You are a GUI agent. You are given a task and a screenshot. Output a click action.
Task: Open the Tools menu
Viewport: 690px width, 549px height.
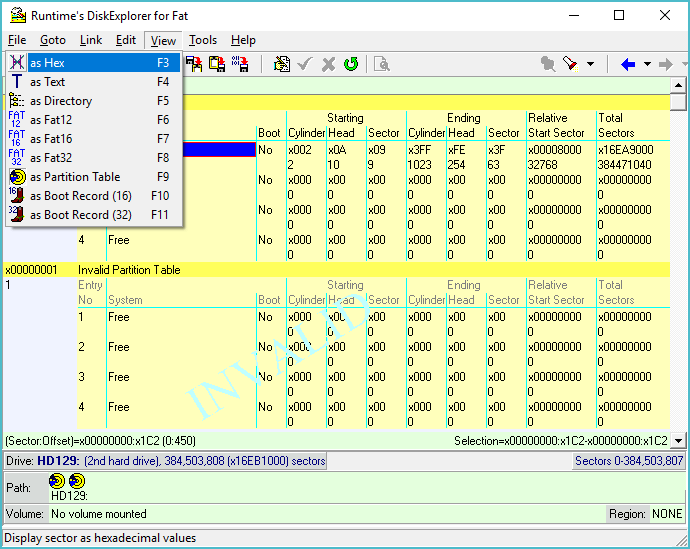[203, 40]
